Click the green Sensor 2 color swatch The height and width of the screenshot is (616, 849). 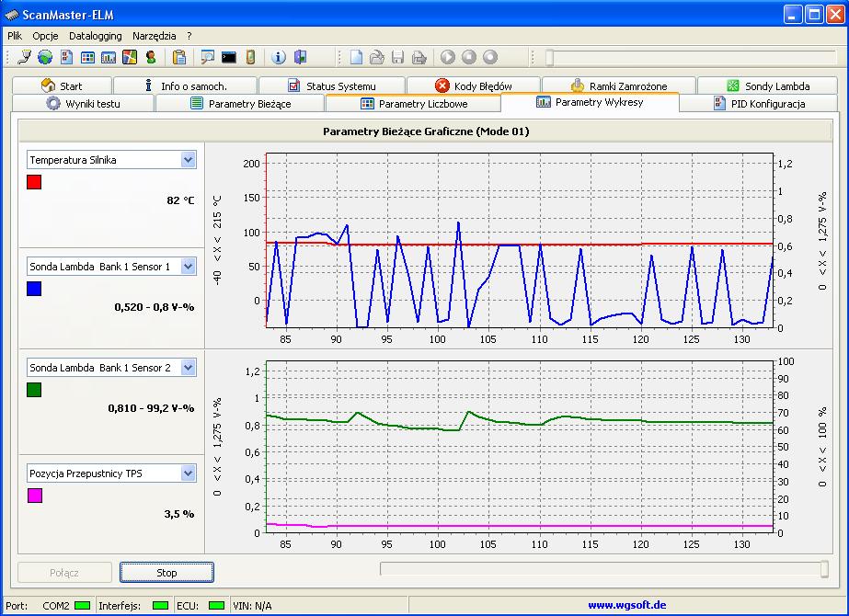[x=35, y=390]
